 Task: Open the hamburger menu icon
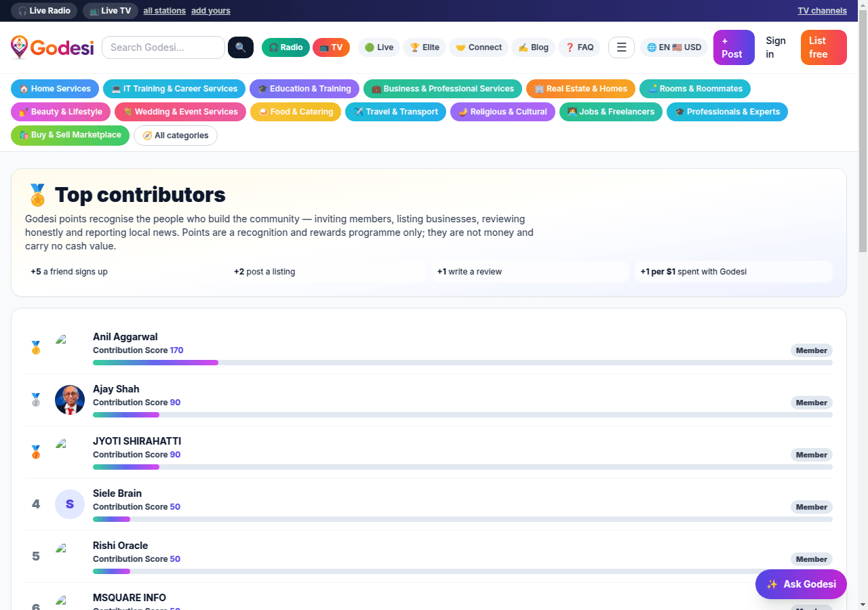point(621,47)
